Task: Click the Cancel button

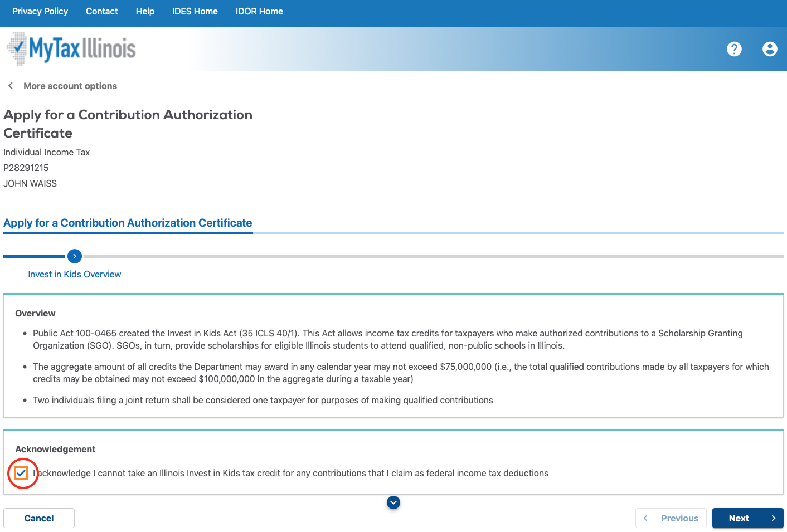Action: 39,518
